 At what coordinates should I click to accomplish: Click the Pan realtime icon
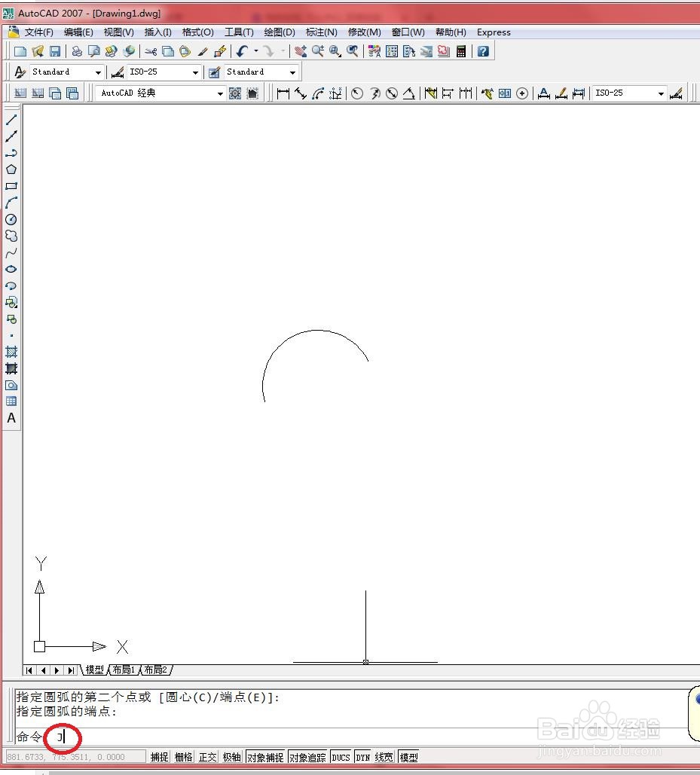click(x=300, y=51)
